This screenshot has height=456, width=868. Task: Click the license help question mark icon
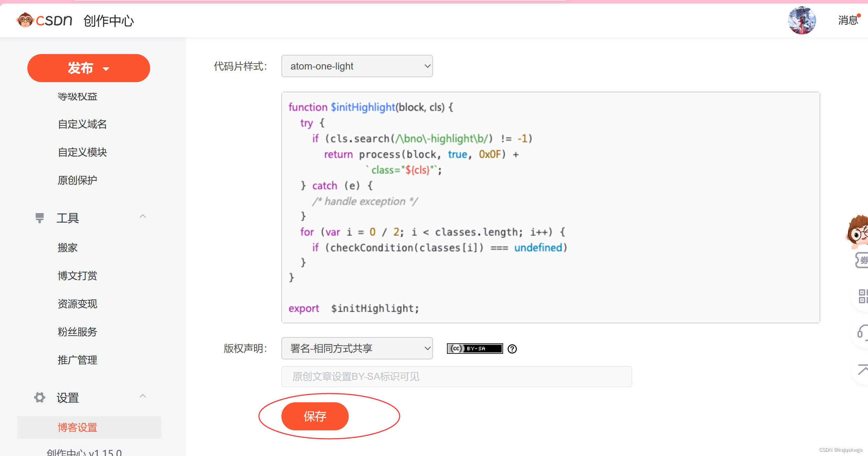coord(512,349)
